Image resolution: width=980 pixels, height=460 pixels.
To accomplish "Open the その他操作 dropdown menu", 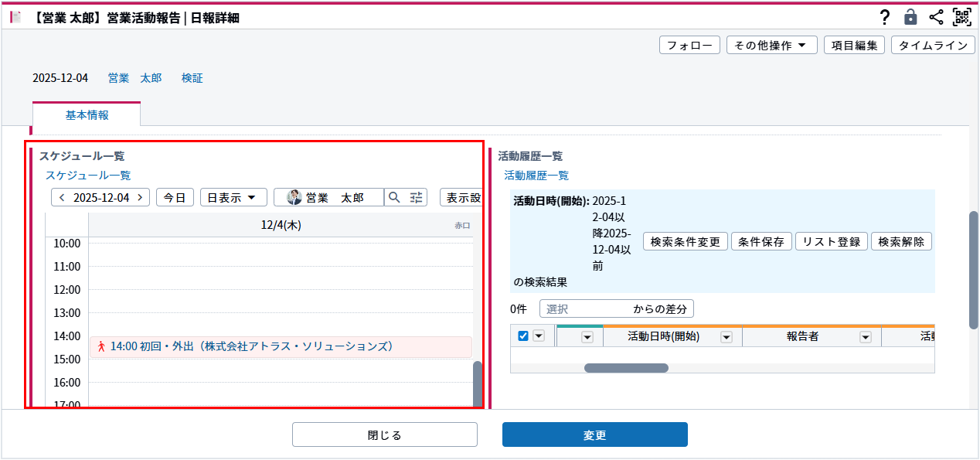I will pyautogui.click(x=771, y=46).
